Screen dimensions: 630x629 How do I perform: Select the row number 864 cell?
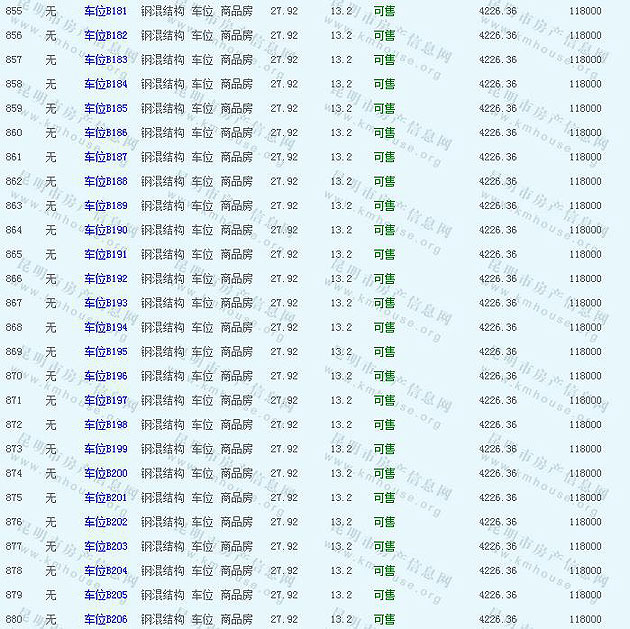click(14, 230)
